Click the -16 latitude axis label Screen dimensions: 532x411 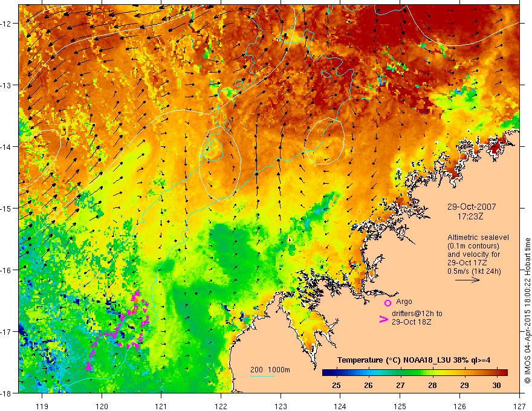tap(6, 270)
